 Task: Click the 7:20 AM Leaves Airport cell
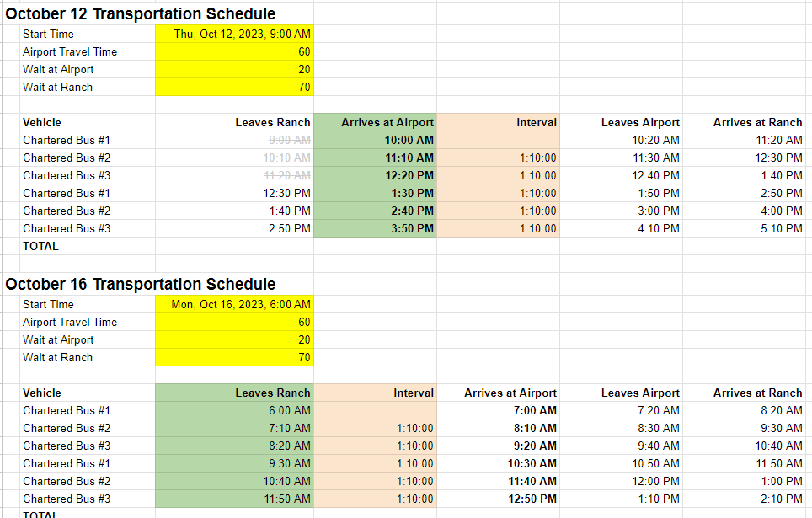pos(622,411)
